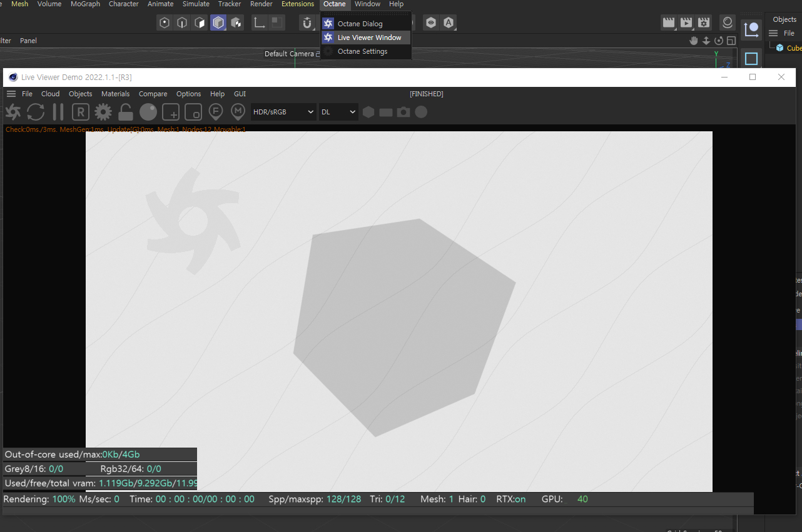Restart rendering with the circular arrows icon

tap(36, 112)
